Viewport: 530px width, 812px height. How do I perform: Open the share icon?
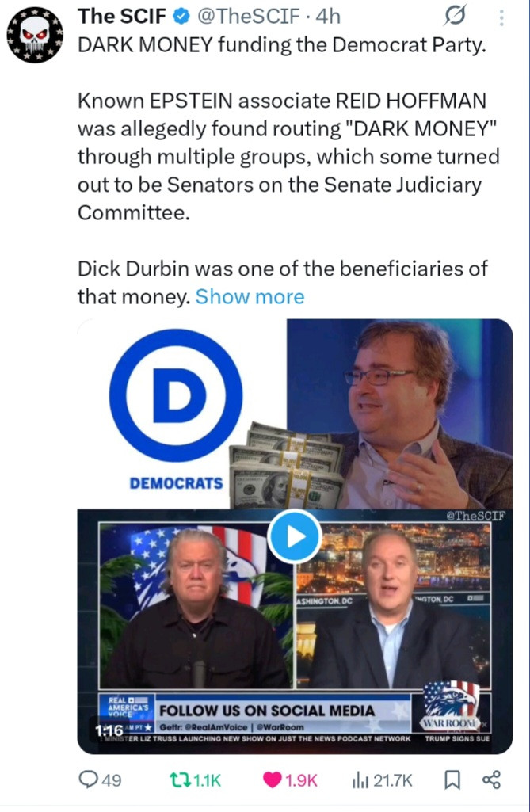pyautogui.click(x=491, y=780)
